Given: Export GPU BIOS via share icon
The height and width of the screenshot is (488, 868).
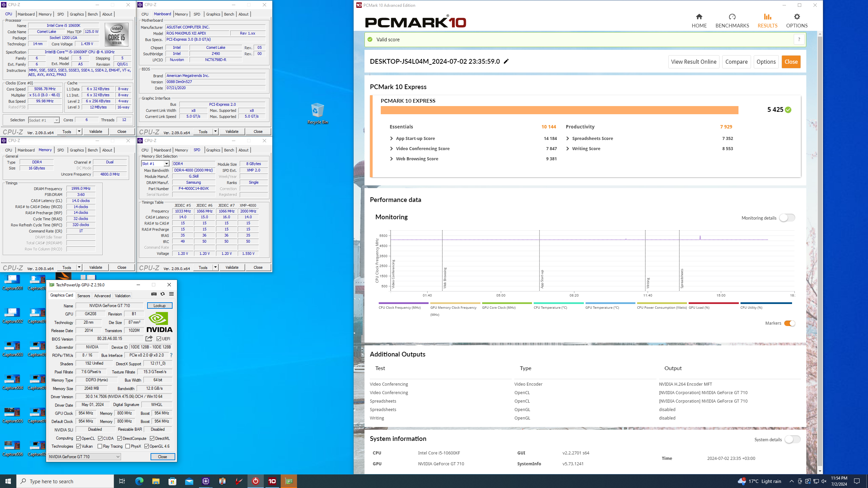Looking at the screenshot, I should click(149, 339).
